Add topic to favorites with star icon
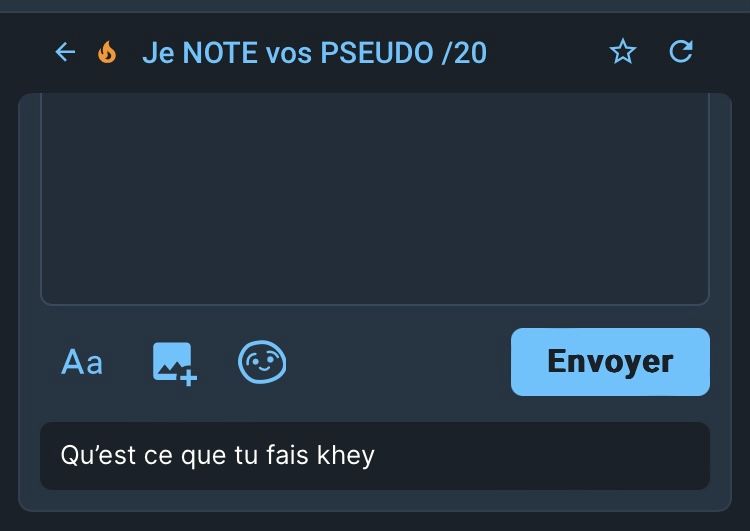The width and height of the screenshot is (750, 531). point(623,52)
